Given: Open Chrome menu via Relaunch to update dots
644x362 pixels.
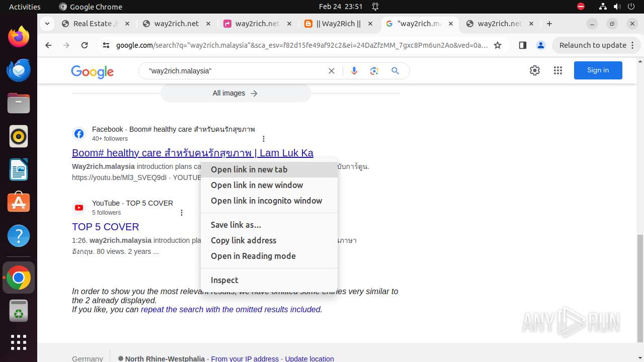Looking at the screenshot, I should pos(633,45).
